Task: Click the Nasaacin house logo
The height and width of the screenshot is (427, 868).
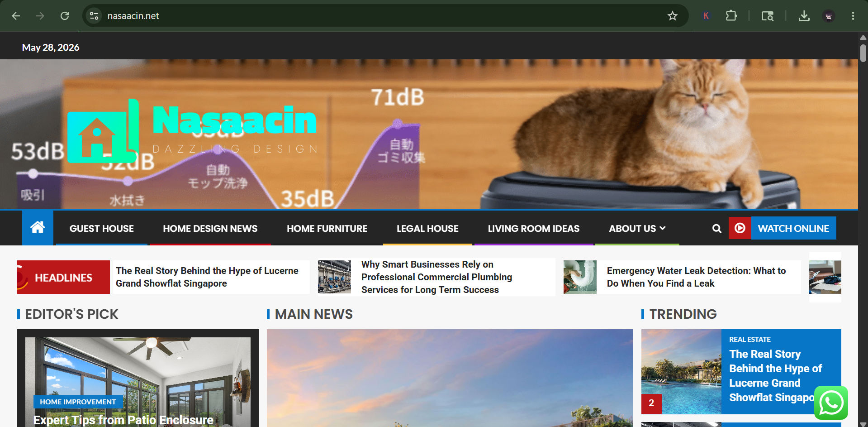Action: click(103, 131)
